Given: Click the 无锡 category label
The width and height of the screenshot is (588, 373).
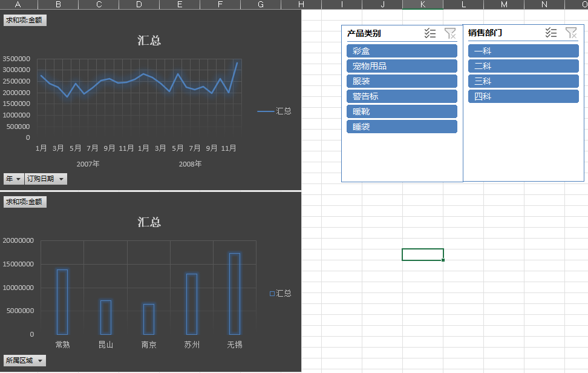Looking at the screenshot, I should tap(235, 345).
